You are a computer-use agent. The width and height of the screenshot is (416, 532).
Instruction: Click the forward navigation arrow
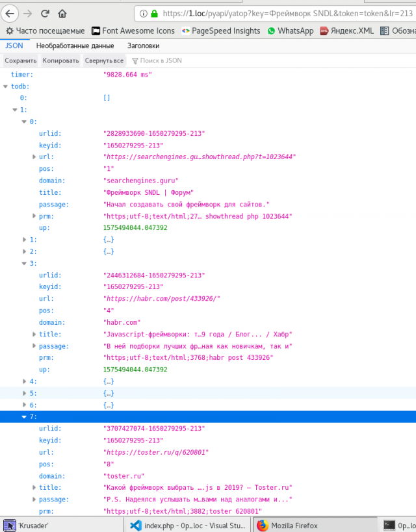coord(27,14)
